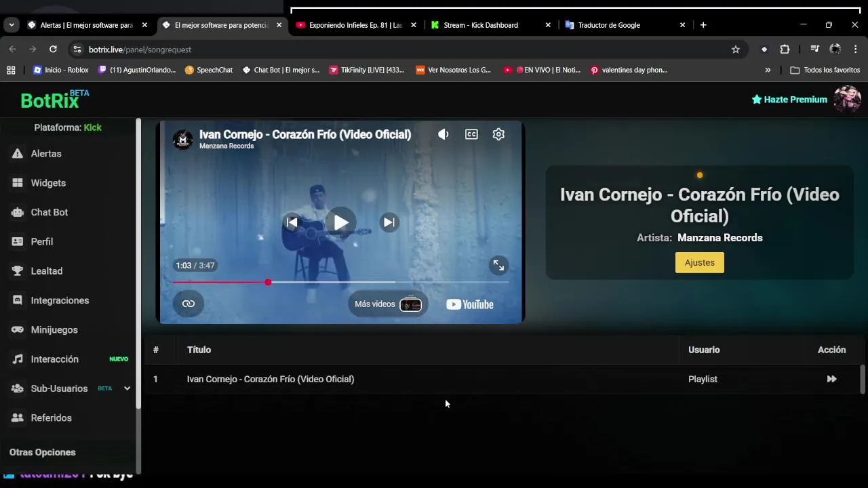The height and width of the screenshot is (488, 868).
Task: Click the Integraciones icon
Action: [x=18, y=300]
